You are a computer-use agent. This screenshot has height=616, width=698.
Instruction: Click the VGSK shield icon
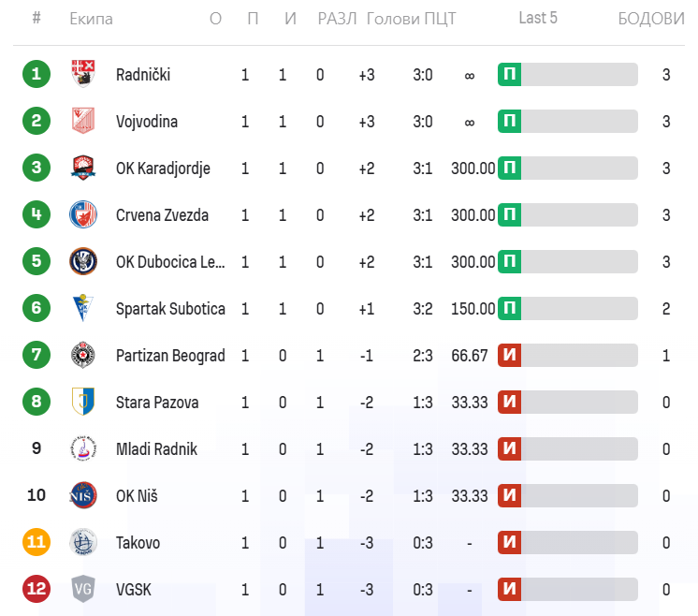(83, 589)
